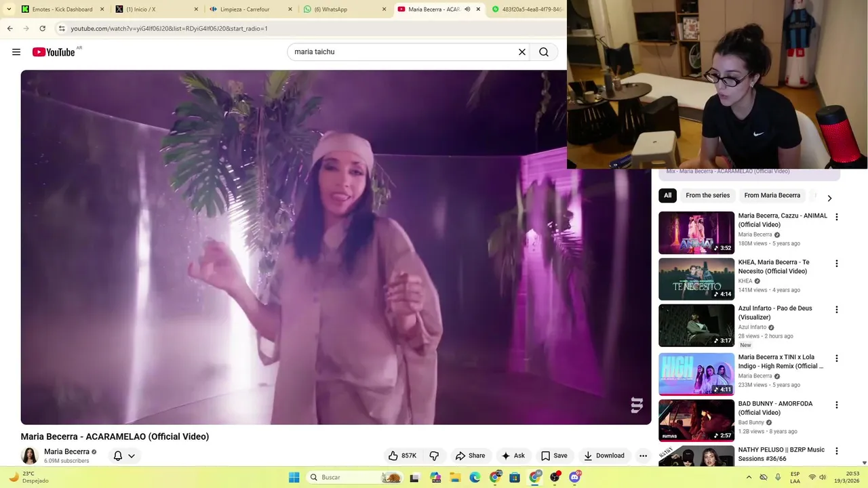The height and width of the screenshot is (488, 868).
Task: Click the Ask button
Action: coord(513,455)
